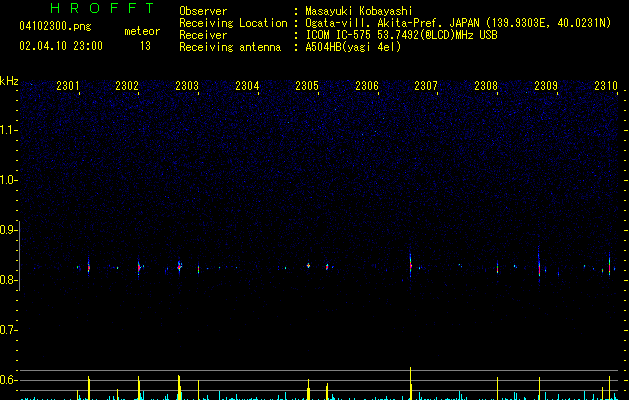Select observer name Masayuki Kobayashi
This screenshot has height=400, width=629.
point(359,11)
